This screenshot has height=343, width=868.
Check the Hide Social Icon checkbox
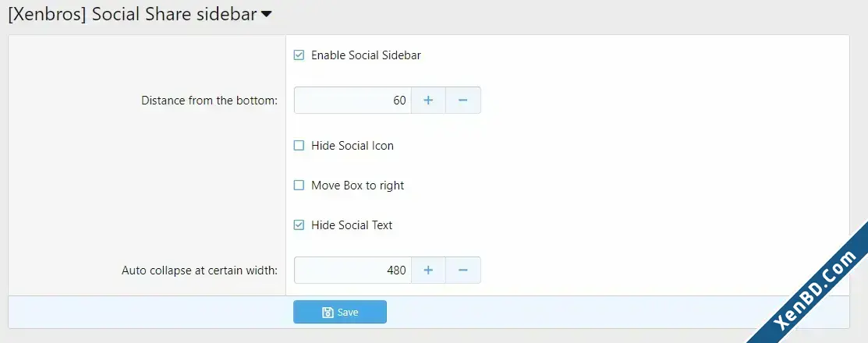[x=299, y=146]
